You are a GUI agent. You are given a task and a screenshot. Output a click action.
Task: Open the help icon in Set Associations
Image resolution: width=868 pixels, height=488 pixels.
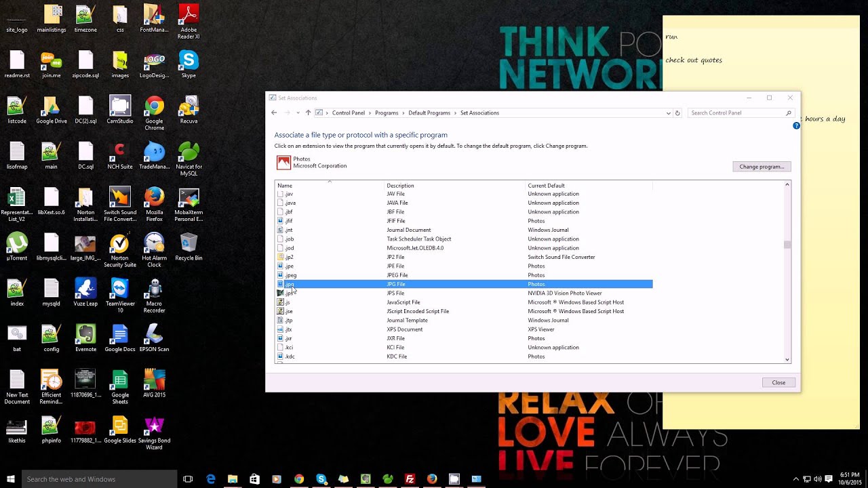pos(796,125)
